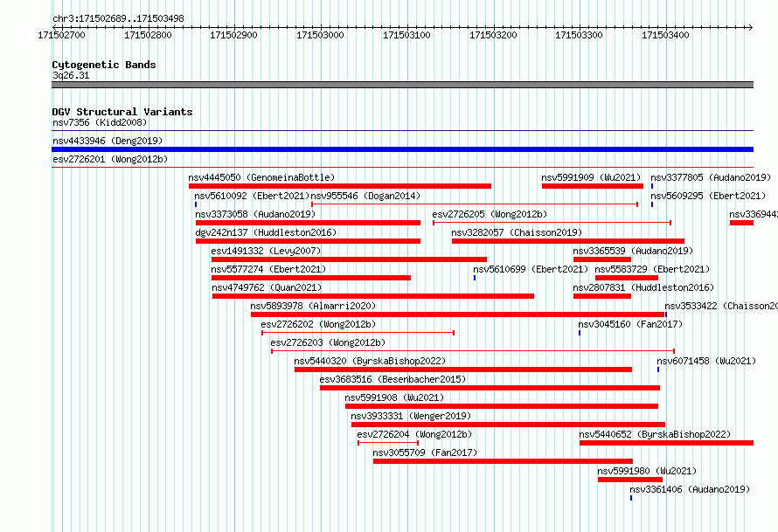Open nsv3045160 (Fan2017) variant
778x532 pixels.
click(630, 324)
